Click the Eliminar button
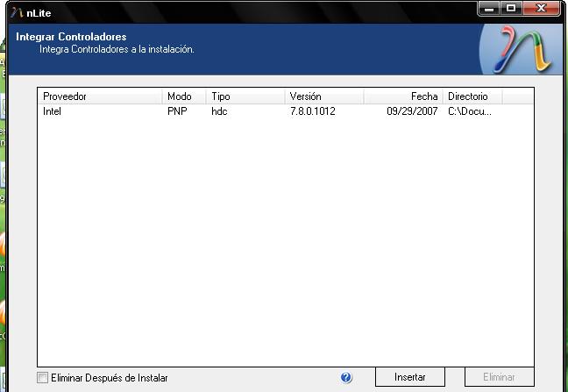This screenshot has width=568, height=392. [499, 377]
